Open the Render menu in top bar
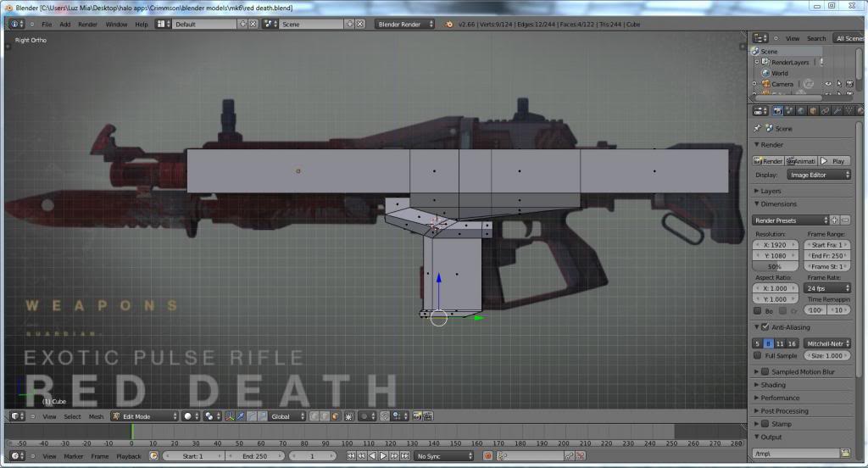Image resolution: width=868 pixels, height=468 pixels. coord(87,25)
